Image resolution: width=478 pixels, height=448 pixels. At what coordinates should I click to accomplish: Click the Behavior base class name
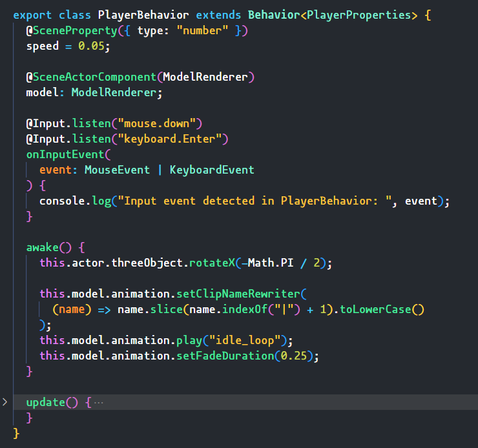(274, 15)
